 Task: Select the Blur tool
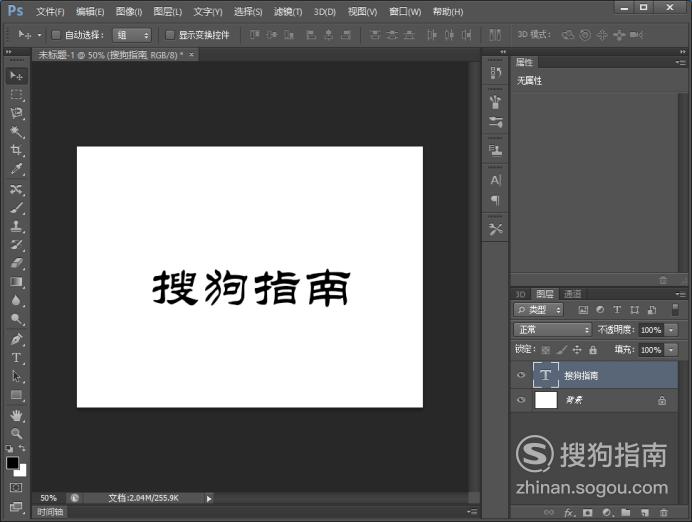click(16, 300)
